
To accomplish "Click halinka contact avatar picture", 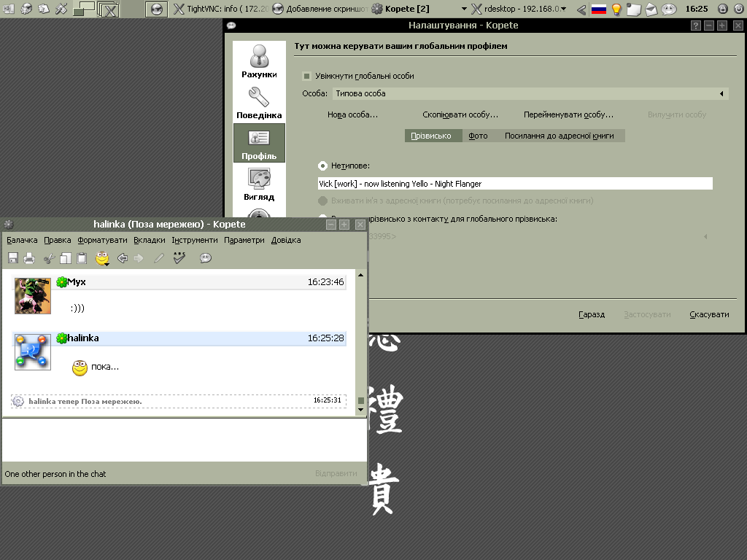I will [32, 352].
